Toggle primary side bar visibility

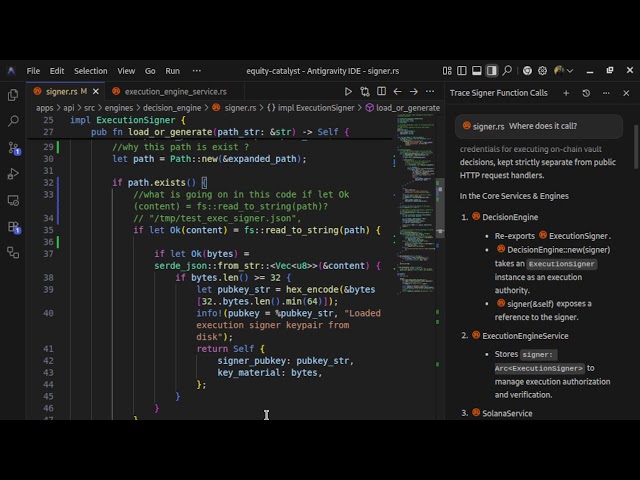pos(462,71)
